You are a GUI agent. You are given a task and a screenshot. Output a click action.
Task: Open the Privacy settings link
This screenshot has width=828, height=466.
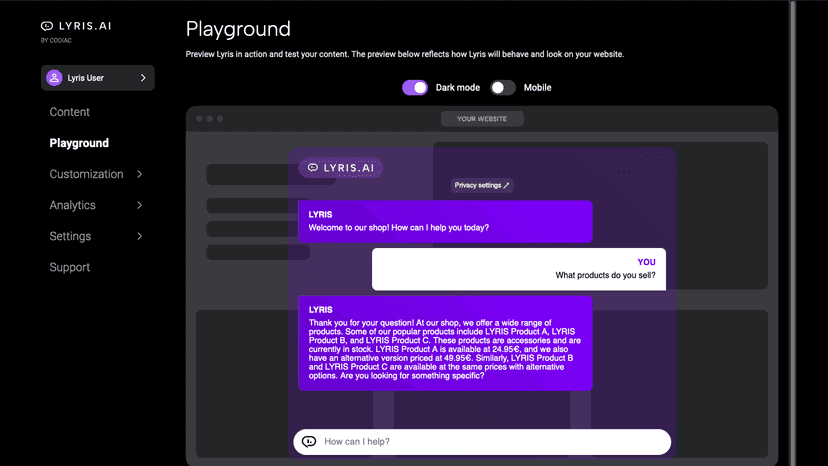point(482,185)
